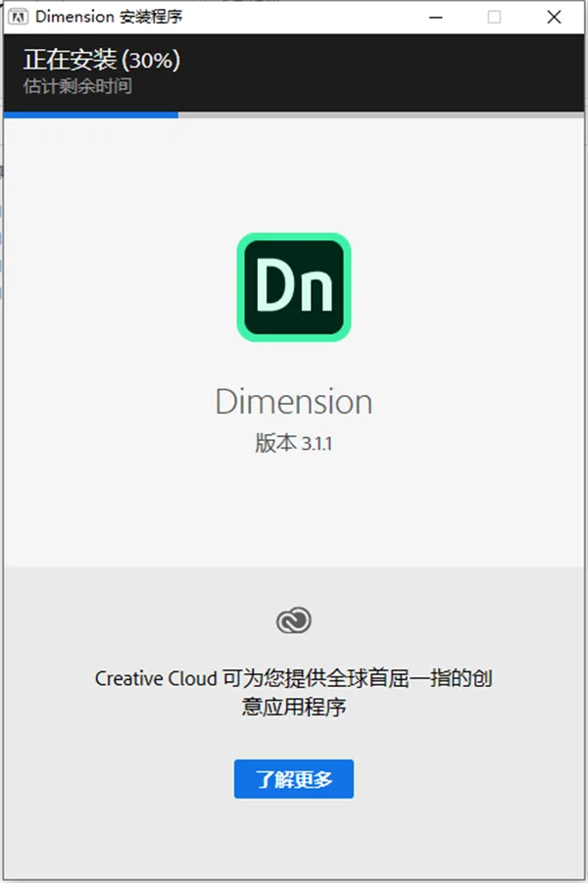The width and height of the screenshot is (588, 883).
Task: Click the Dimension Dn app icon
Action: (x=293, y=287)
